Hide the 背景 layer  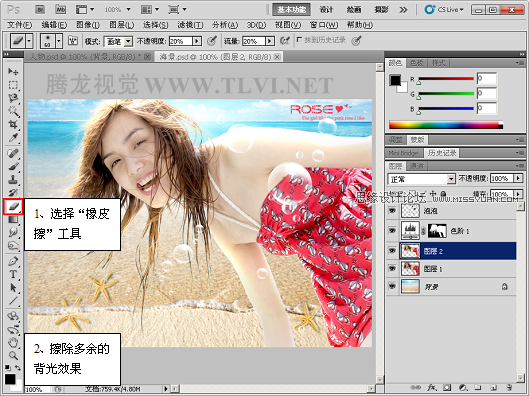(x=392, y=287)
